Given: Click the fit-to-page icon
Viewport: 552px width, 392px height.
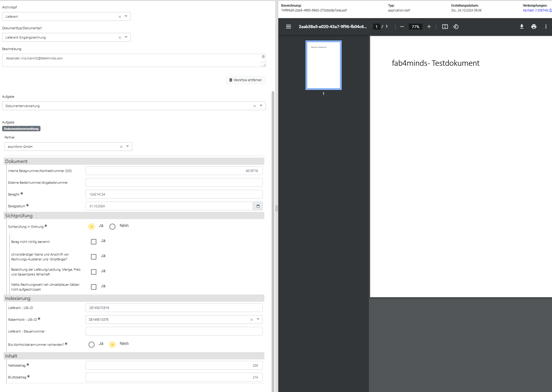Looking at the screenshot, I should [x=445, y=27].
